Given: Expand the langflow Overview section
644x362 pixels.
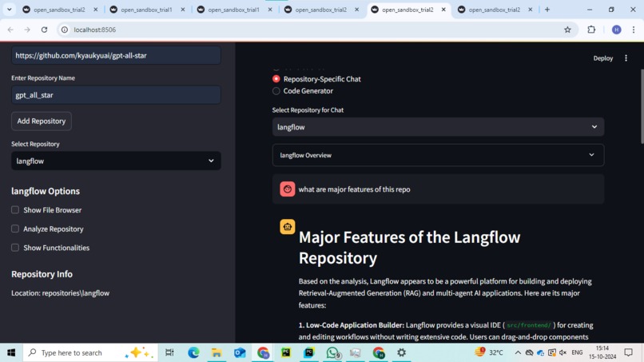Looking at the screenshot, I should point(438,155).
